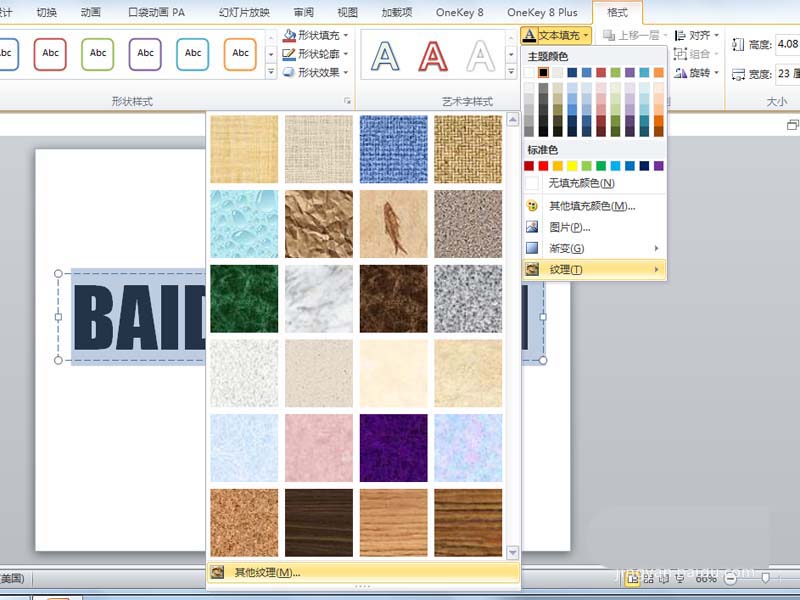Pick the Woven mat texture
This screenshot has width=800, height=600.
[x=468, y=149]
